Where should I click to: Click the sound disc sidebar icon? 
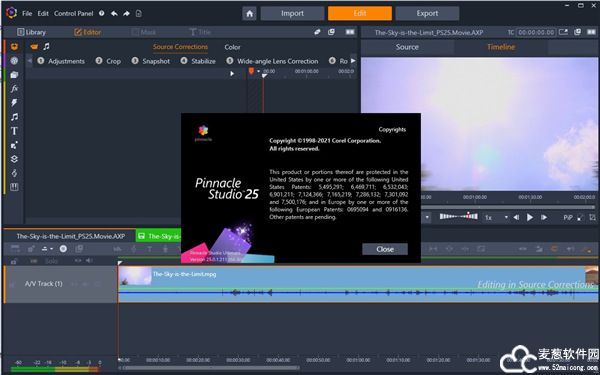[14, 60]
